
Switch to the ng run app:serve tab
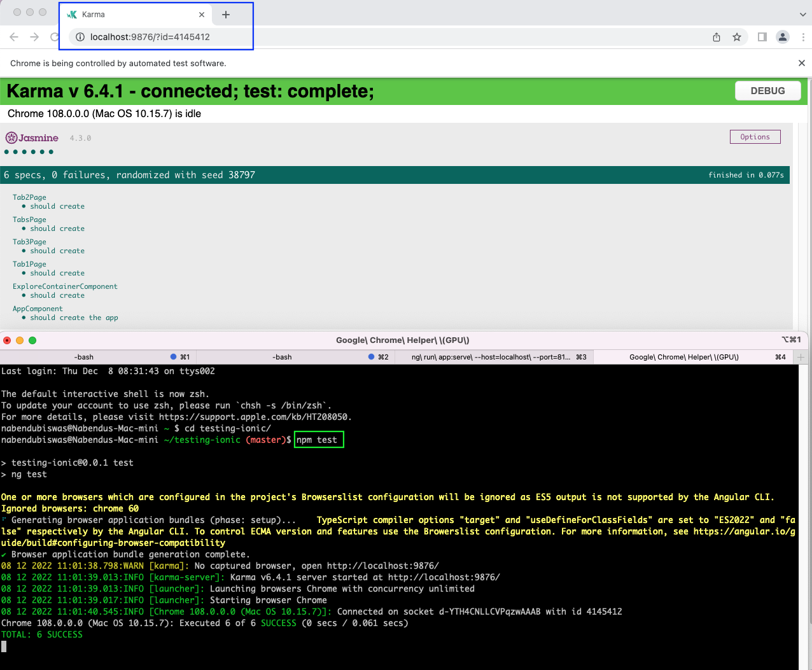tap(494, 357)
